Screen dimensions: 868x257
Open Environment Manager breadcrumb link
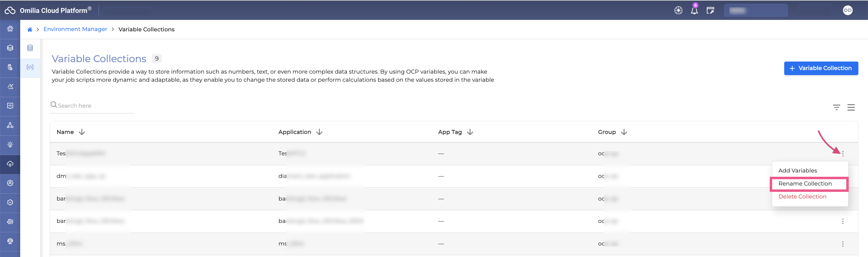pos(75,29)
